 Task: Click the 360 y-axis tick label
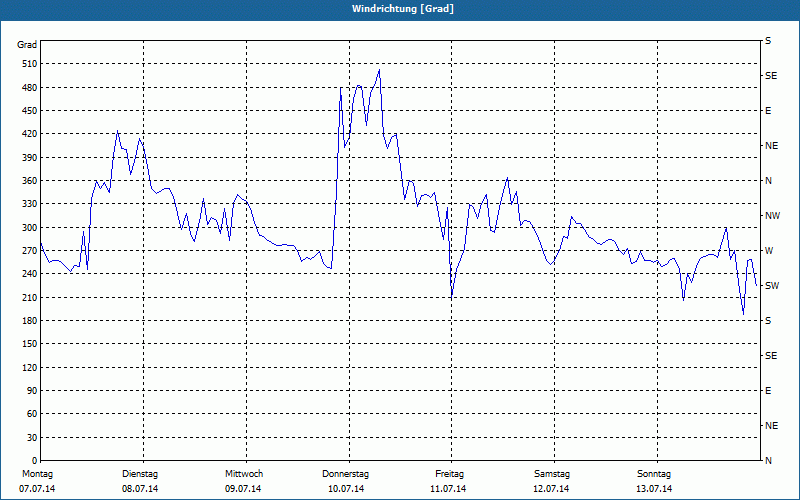[30, 181]
